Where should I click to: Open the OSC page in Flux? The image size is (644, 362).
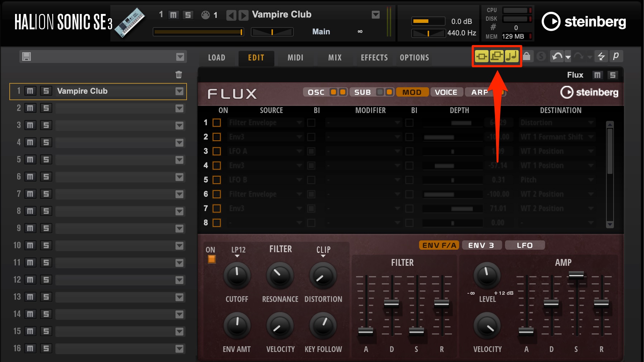click(x=316, y=92)
